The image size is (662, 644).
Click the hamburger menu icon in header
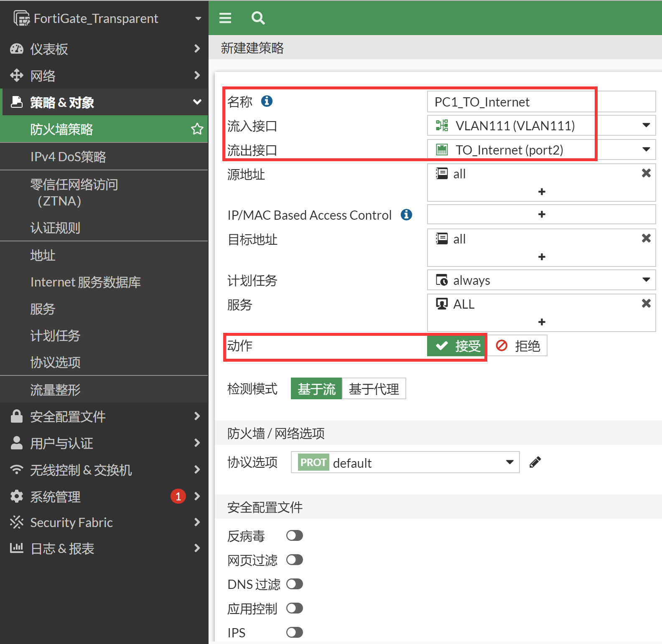(x=225, y=18)
